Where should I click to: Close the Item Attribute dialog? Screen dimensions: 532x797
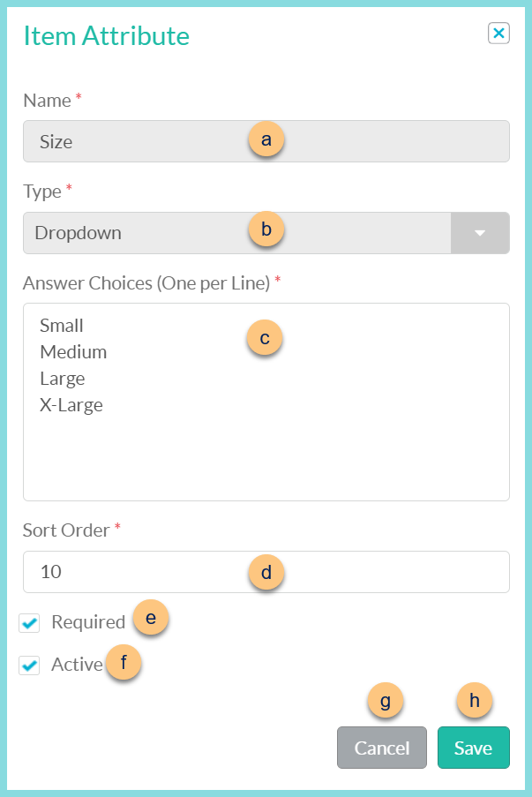point(499,33)
